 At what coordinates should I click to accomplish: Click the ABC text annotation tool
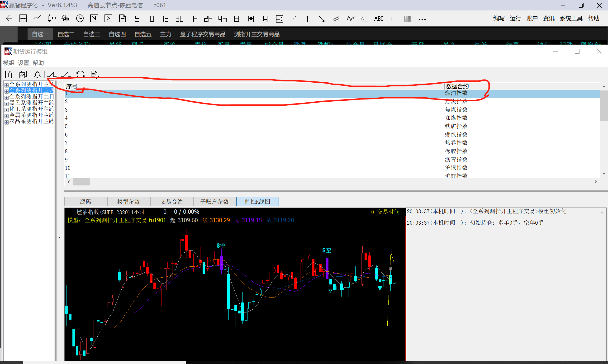click(x=379, y=19)
